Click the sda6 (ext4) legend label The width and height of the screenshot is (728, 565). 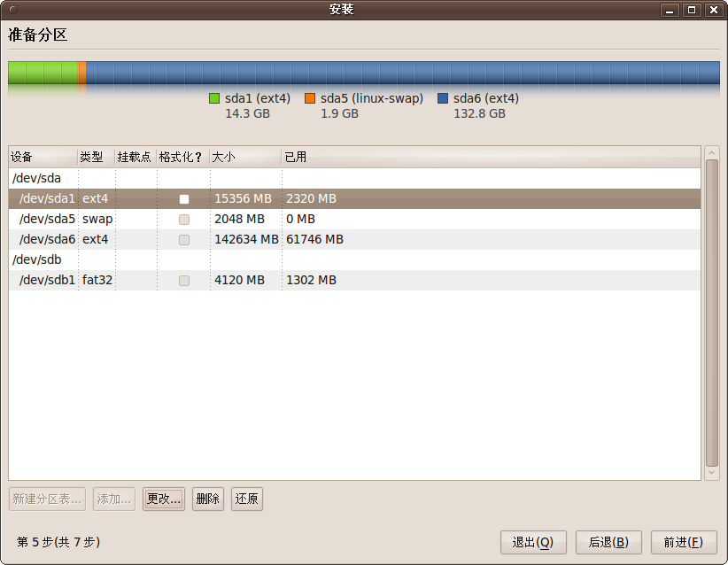[x=486, y=99]
